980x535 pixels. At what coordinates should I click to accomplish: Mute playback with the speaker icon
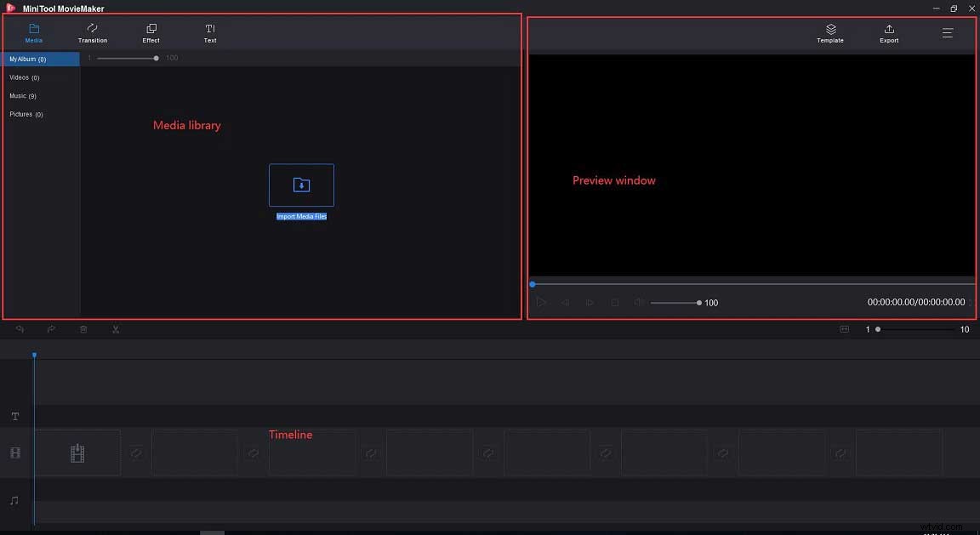[639, 302]
